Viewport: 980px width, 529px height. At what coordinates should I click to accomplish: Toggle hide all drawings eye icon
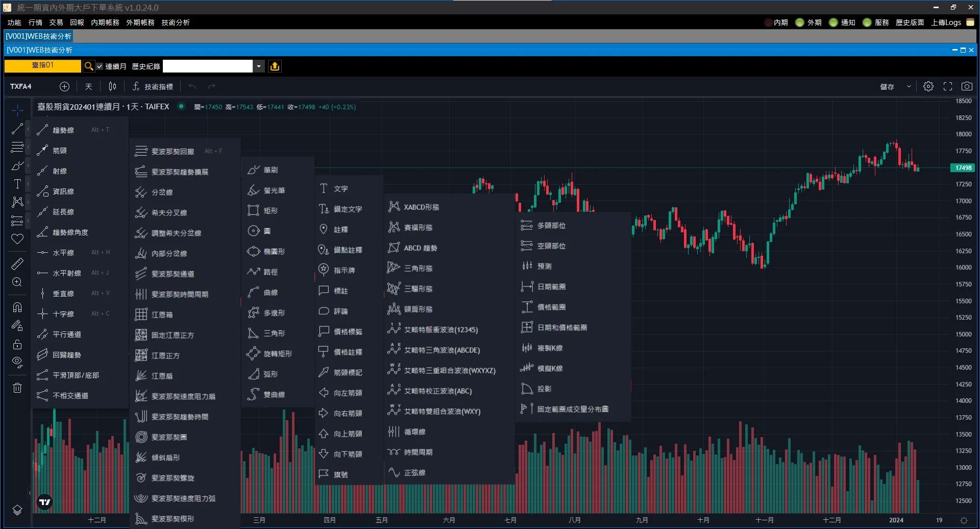[17, 362]
